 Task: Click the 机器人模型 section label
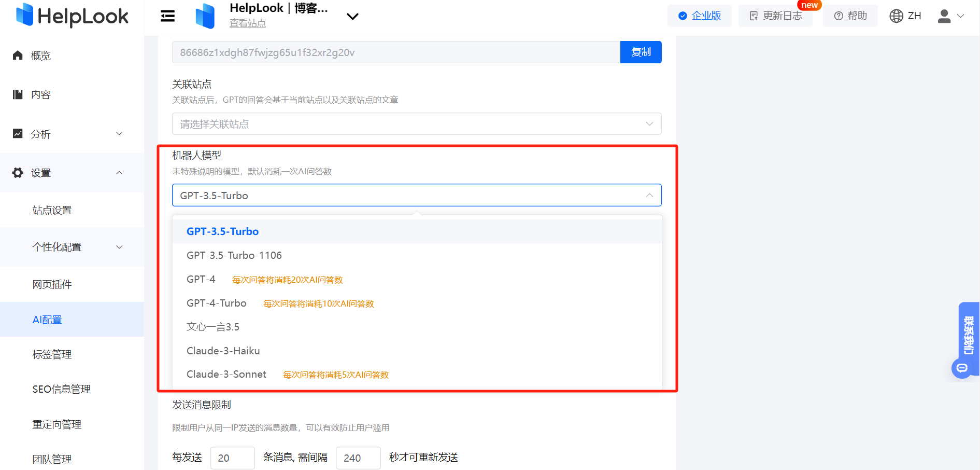pos(197,155)
